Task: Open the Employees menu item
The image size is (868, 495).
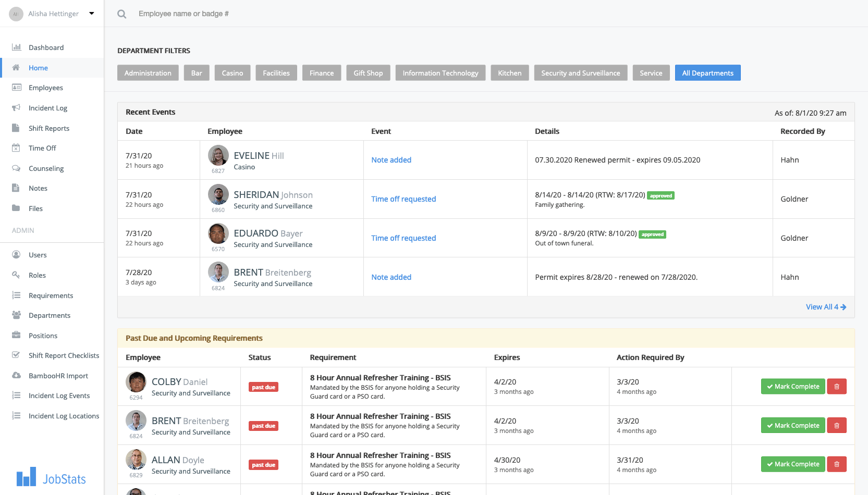Action: pos(46,88)
